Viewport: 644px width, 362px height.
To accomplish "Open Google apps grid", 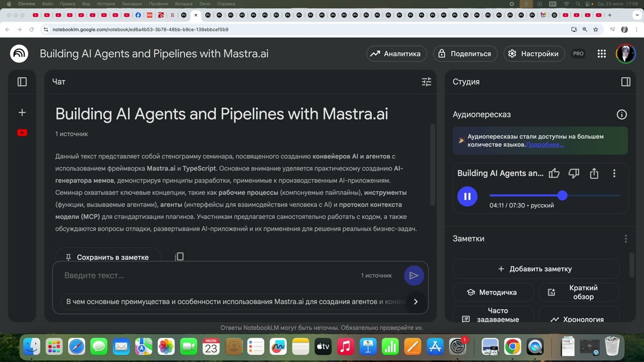I will (x=602, y=54).
